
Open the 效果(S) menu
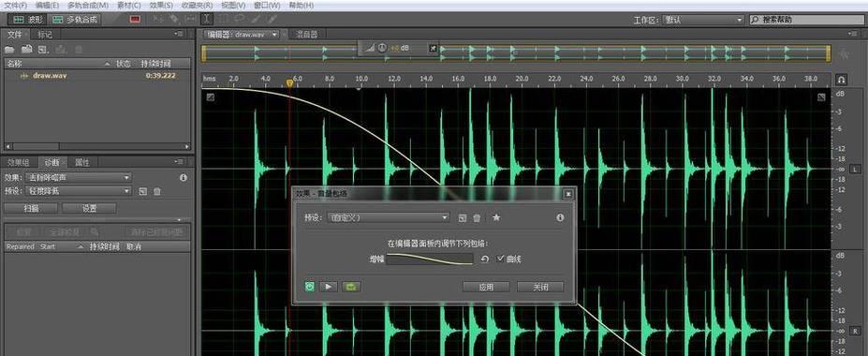click(161, 5)
